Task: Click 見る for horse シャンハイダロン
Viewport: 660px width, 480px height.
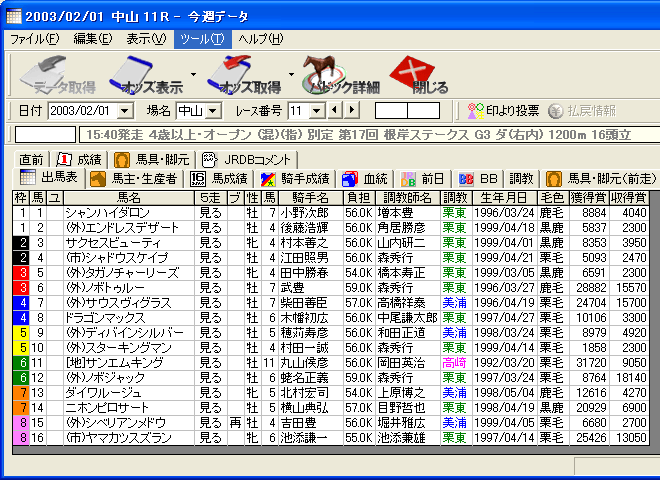Action: (x=210, y=212)
